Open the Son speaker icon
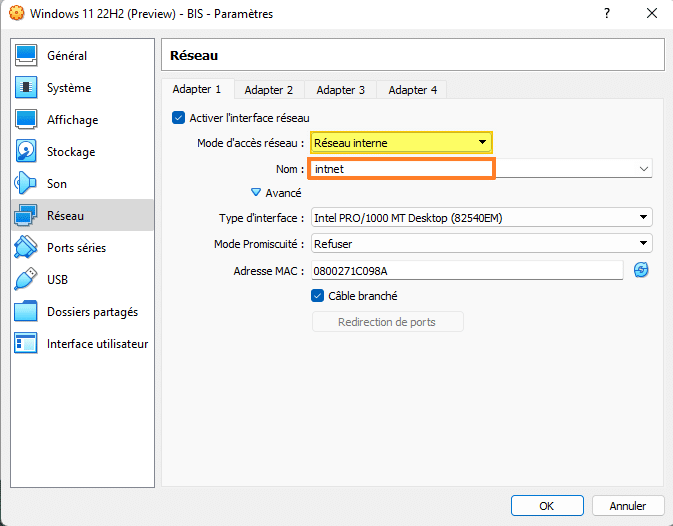Viewport: 673px width, 526px height. pos(27,184)
